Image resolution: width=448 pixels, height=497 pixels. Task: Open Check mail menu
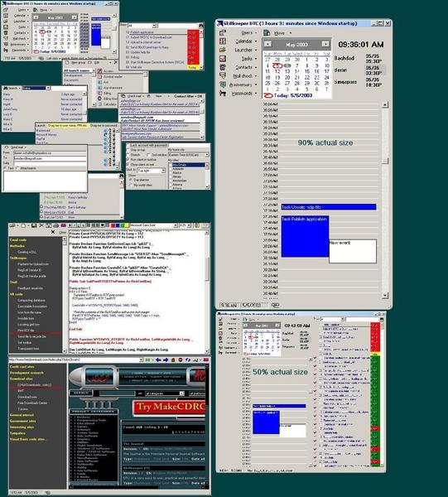135,96
